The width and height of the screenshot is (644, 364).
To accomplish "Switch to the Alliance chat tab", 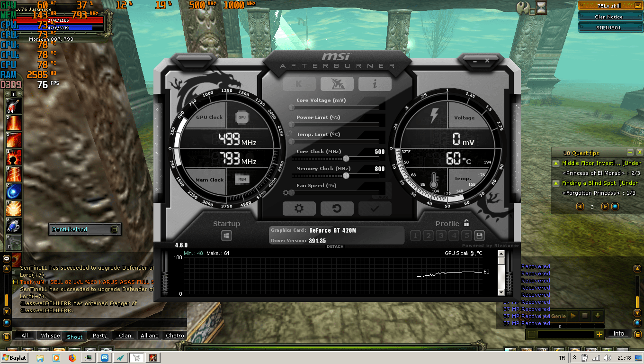I will (x=150, y=336).
